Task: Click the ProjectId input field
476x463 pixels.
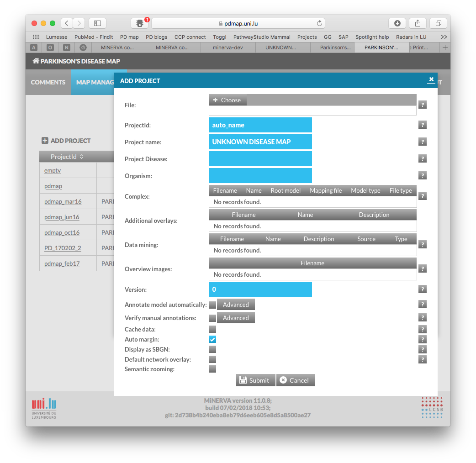Action: click(x=260, y=125)
